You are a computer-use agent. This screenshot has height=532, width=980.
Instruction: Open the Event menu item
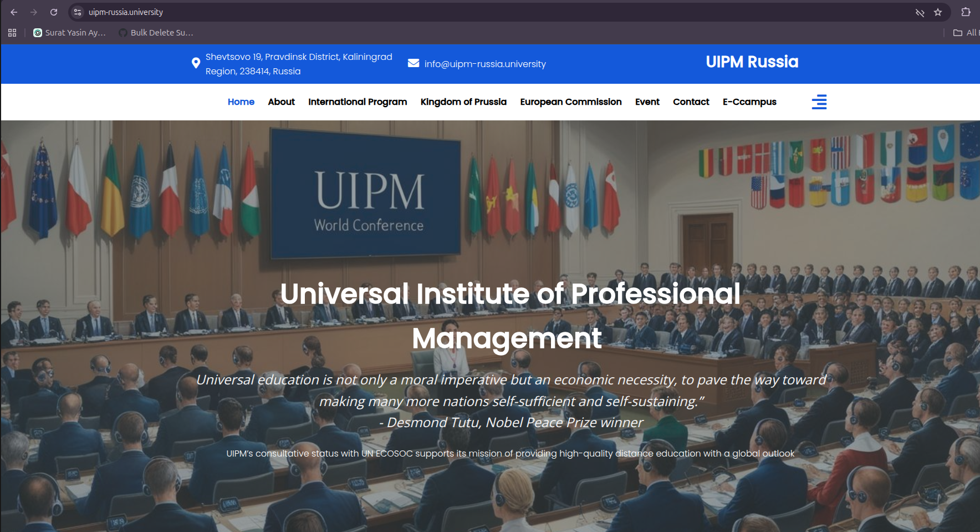pyautogui.click(x=647, y=102)
